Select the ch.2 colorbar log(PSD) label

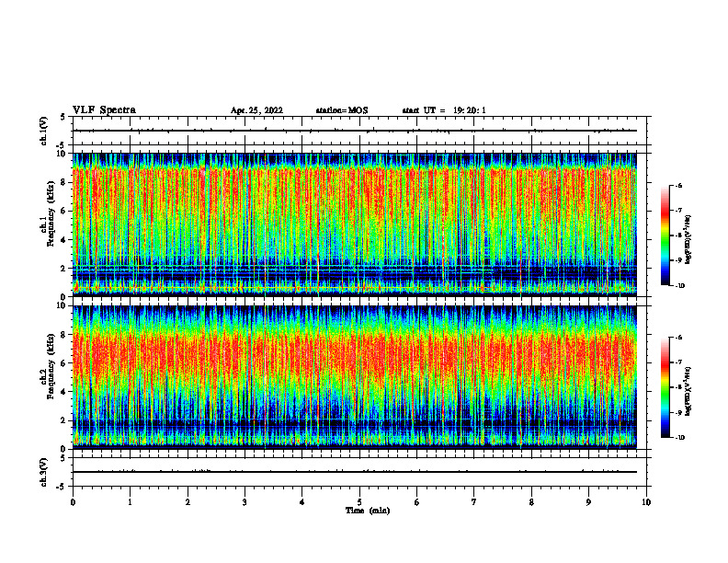coord(688,391)
